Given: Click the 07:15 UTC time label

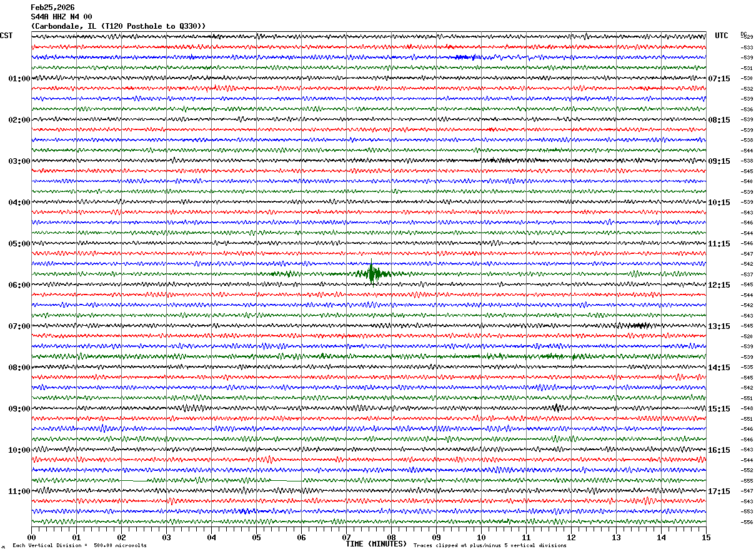Looking at the screenshot, I should click(x=719, y=79).
